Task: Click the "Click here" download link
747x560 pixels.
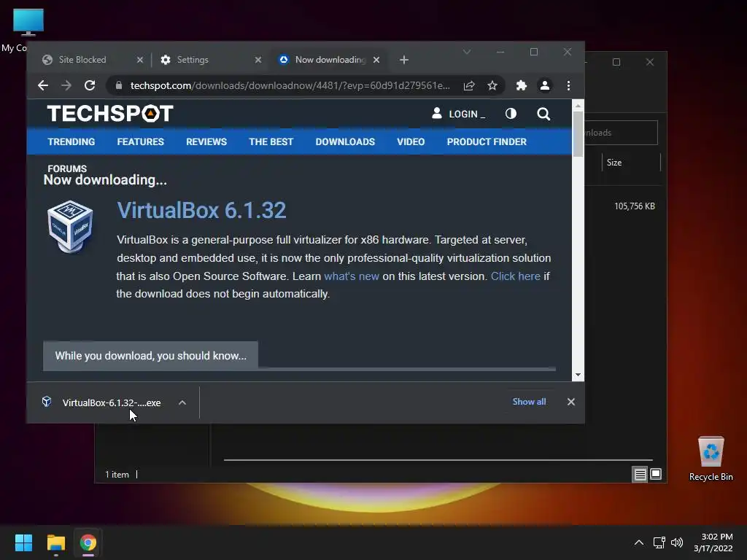Action: (x=516, y=276)
